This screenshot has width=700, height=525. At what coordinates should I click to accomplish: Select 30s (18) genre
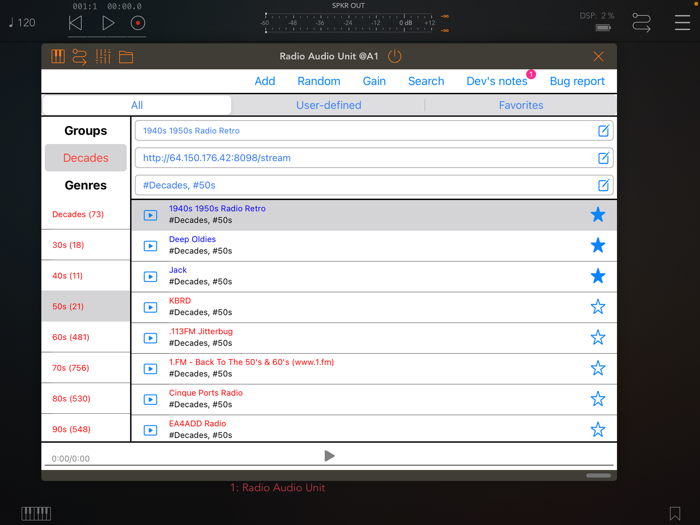(x=86, y=245)
